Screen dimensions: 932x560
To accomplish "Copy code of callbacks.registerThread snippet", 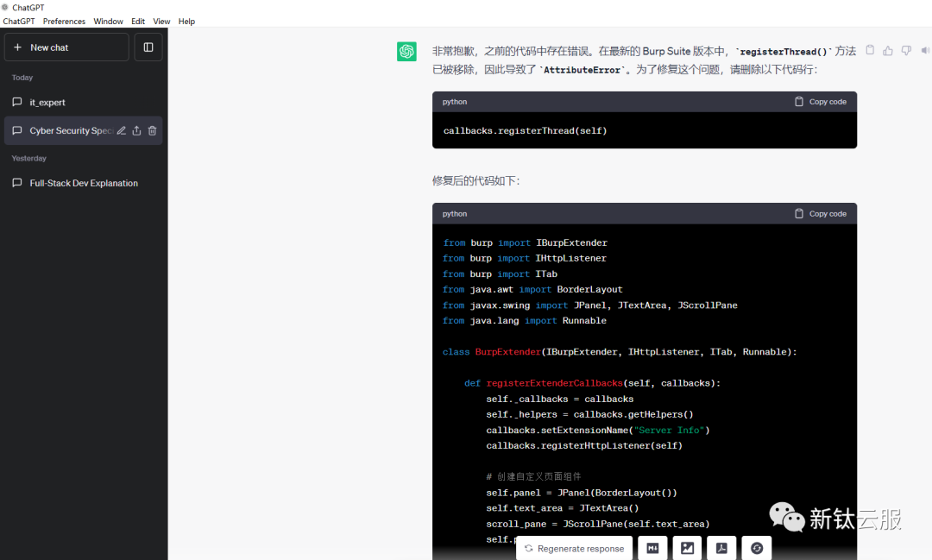I will (820, 102).
